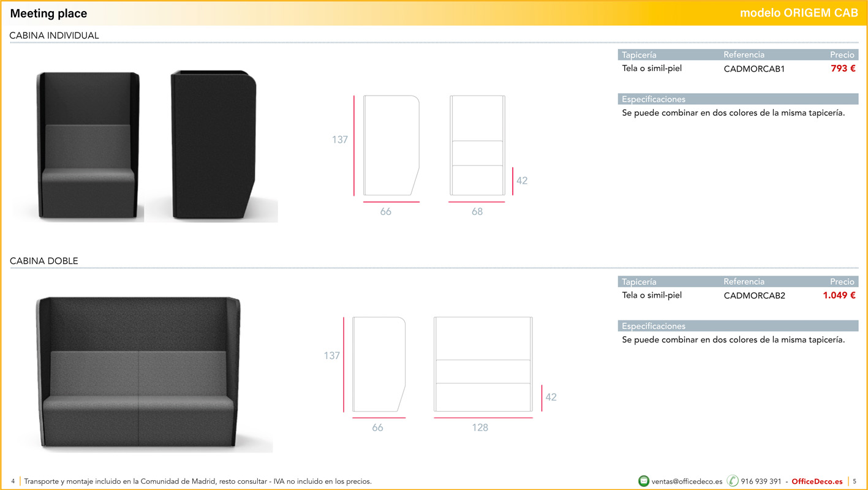Click the 793 € price
This screenshot has width=868, height=490.
[x=843, y=69]
